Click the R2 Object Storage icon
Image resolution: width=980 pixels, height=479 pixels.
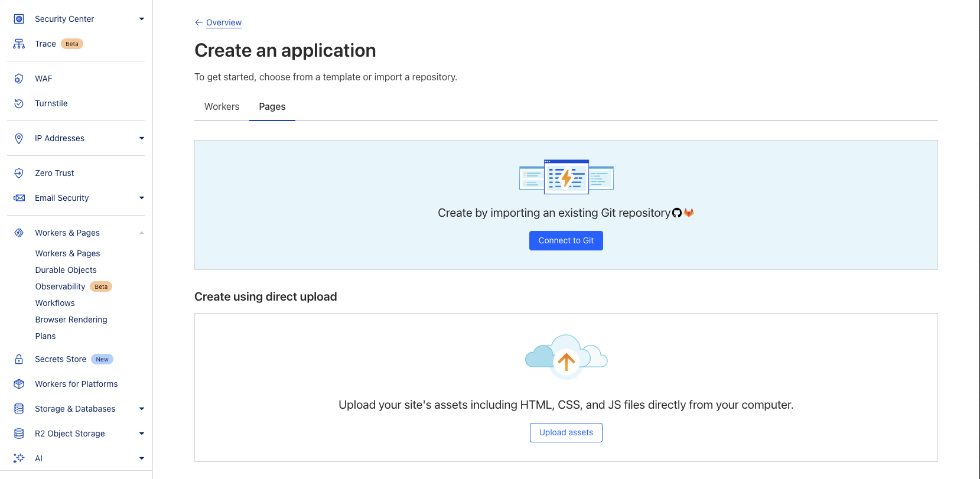pos(19,434)
